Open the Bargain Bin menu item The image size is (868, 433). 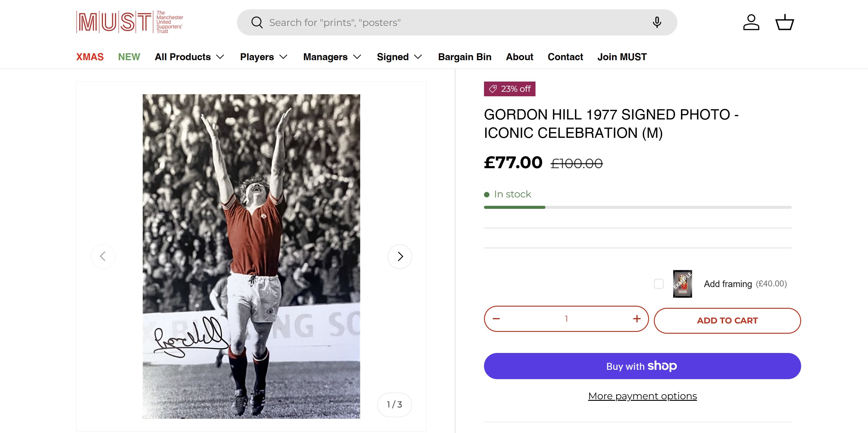click(x=464, y=57)
